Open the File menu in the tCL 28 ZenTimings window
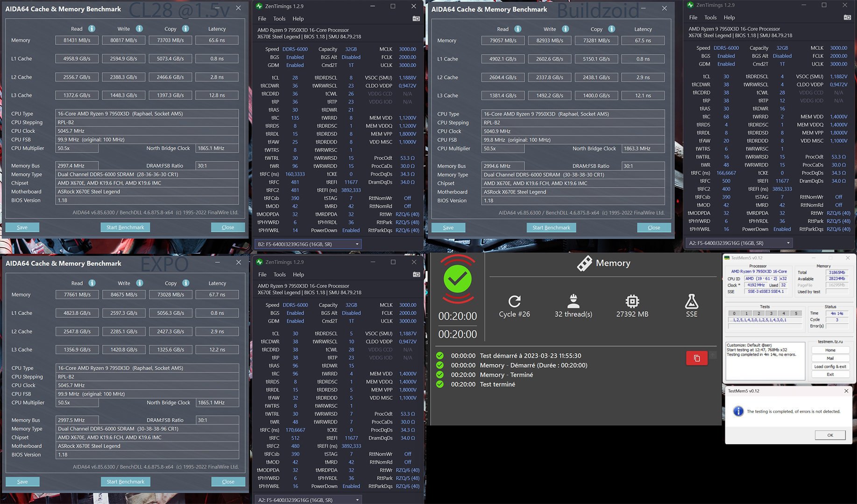 pos(262,19)
